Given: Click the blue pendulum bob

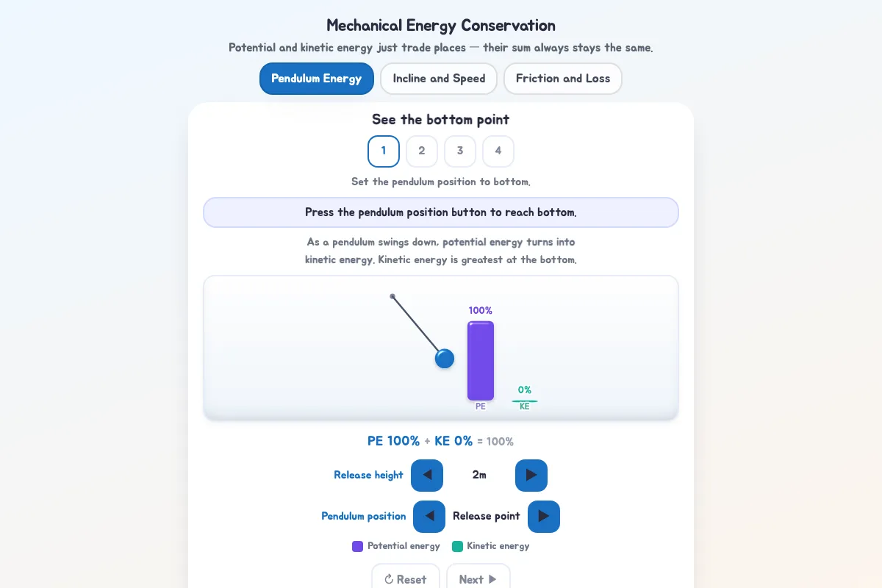Looking at the screenshot, I should tap(445, 359).
